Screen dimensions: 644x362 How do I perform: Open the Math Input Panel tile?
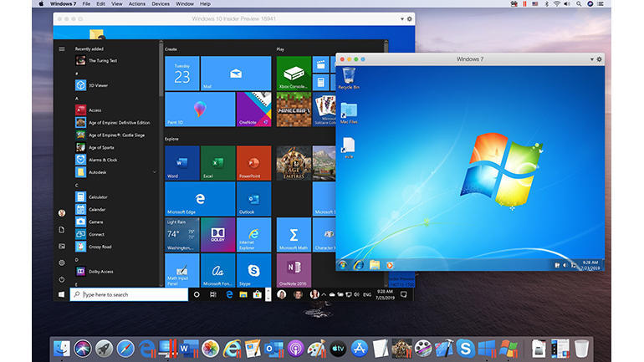coord(182,271)
